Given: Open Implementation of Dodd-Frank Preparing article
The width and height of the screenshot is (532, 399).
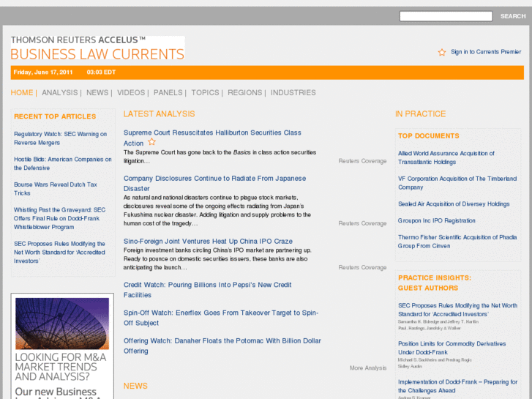Looking at the screenshot, I should (457, 386).
